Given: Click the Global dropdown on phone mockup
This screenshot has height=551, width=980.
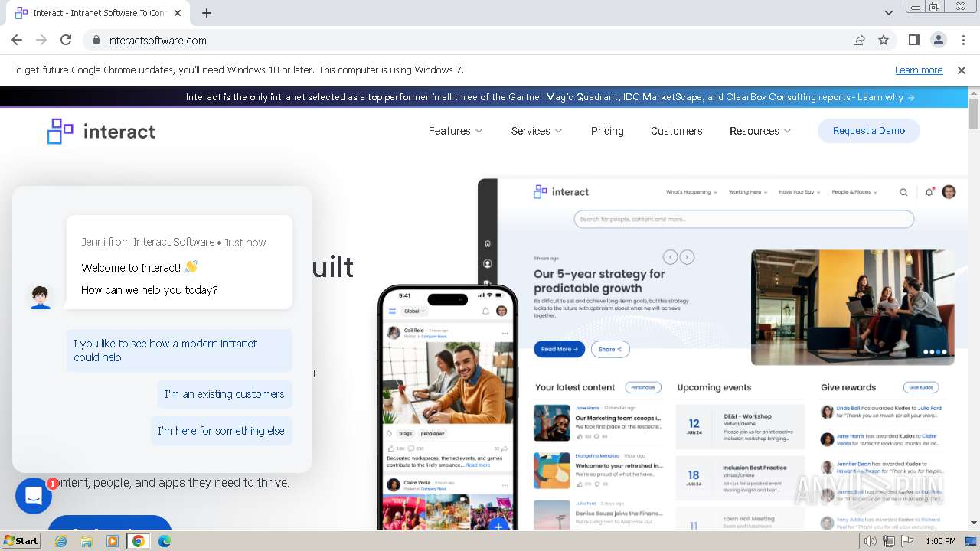Looking at the screenshot, I should (414, 311).
